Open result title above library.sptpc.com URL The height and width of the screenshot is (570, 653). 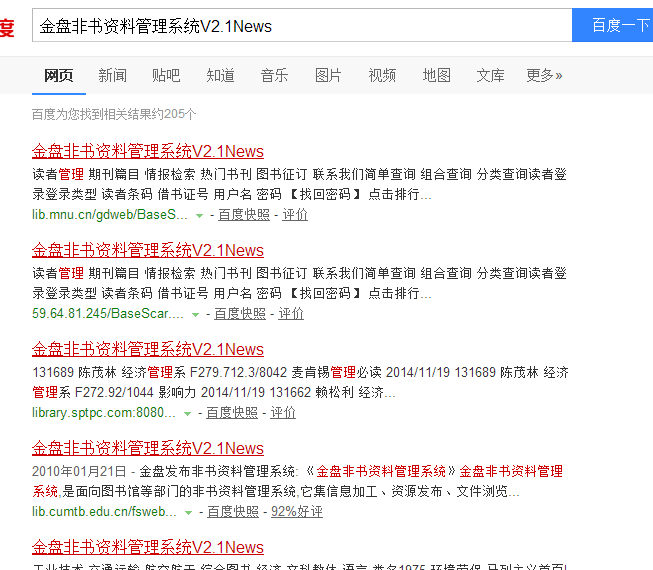148,349
